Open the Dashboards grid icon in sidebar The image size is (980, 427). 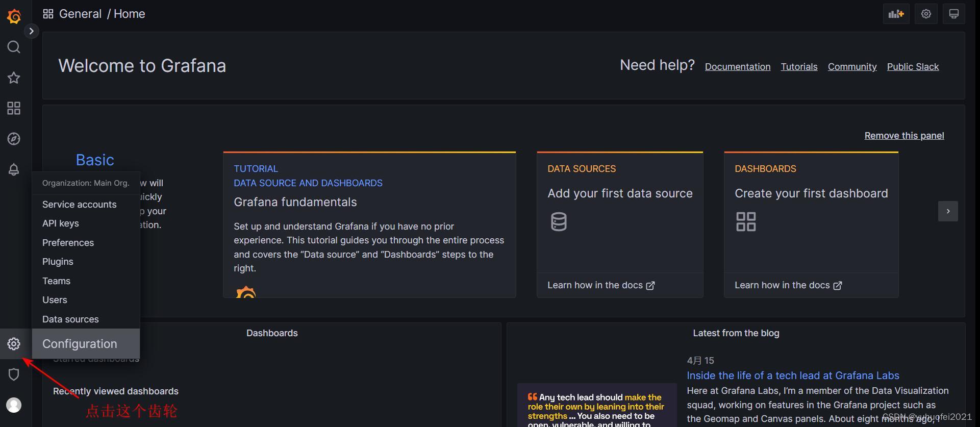14,108
